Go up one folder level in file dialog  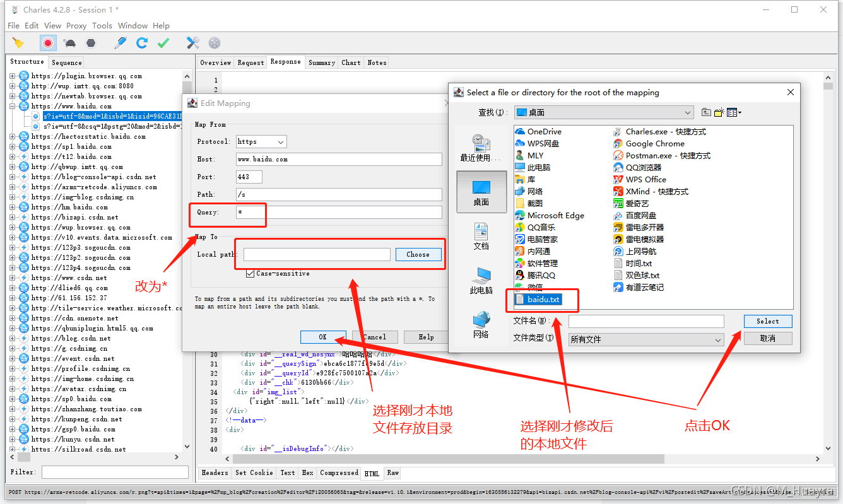(706, 112)
